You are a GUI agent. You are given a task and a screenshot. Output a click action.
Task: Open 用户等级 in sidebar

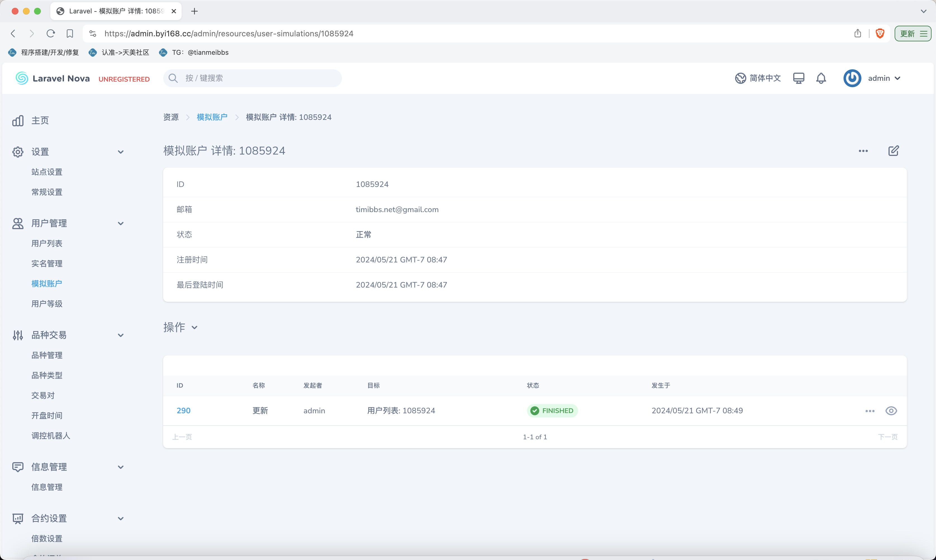tap(47, 304)
